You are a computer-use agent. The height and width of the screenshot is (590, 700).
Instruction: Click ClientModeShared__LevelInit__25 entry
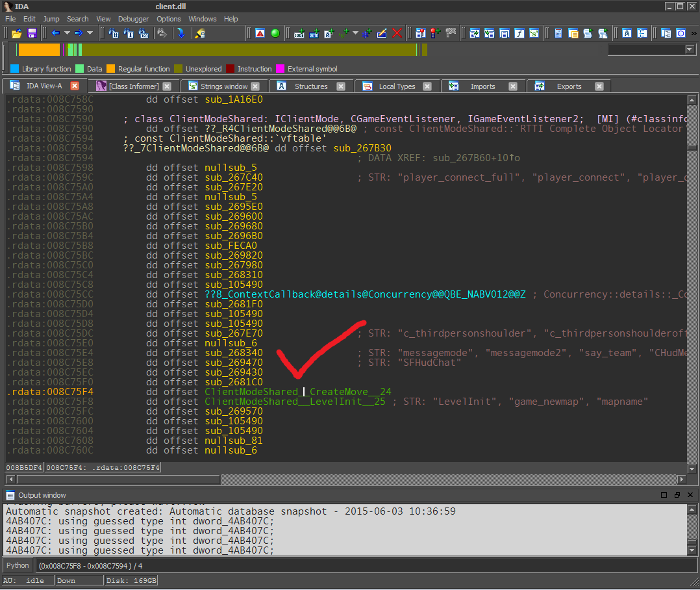(295, 402)
